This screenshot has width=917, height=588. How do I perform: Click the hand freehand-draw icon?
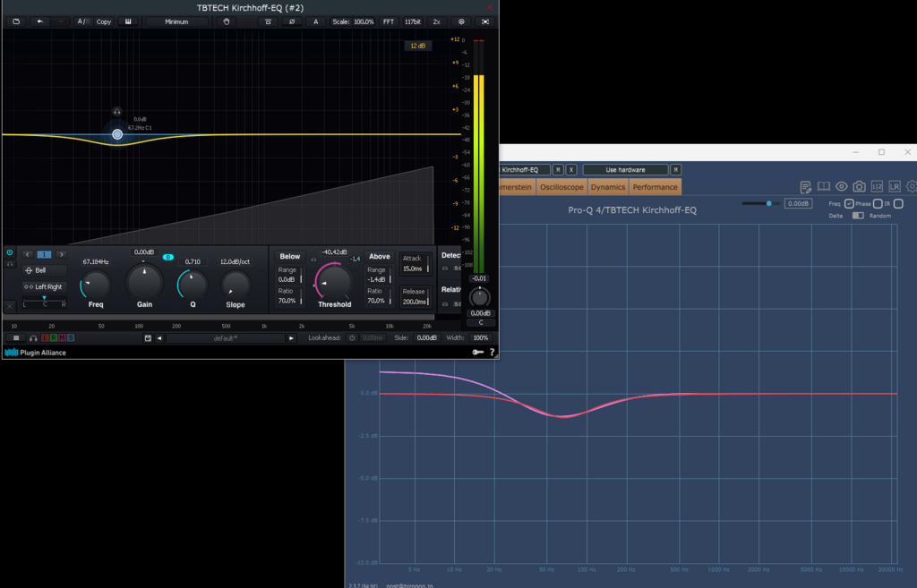coord(227,21)
